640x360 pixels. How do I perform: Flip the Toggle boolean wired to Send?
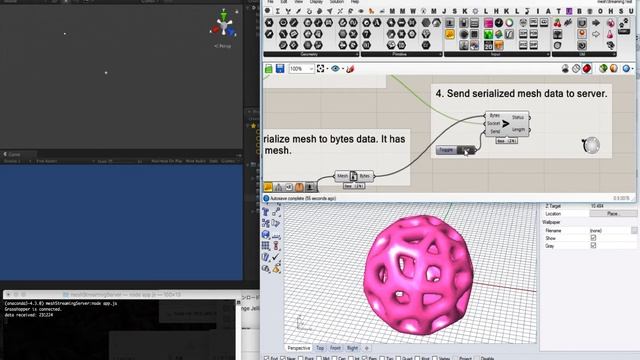(466, 150)
